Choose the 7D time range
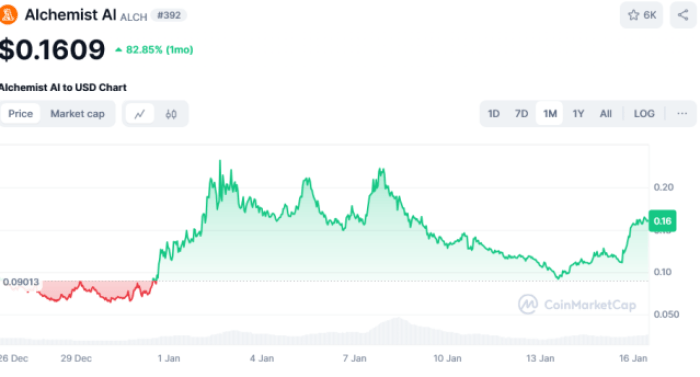 (521, 113)
